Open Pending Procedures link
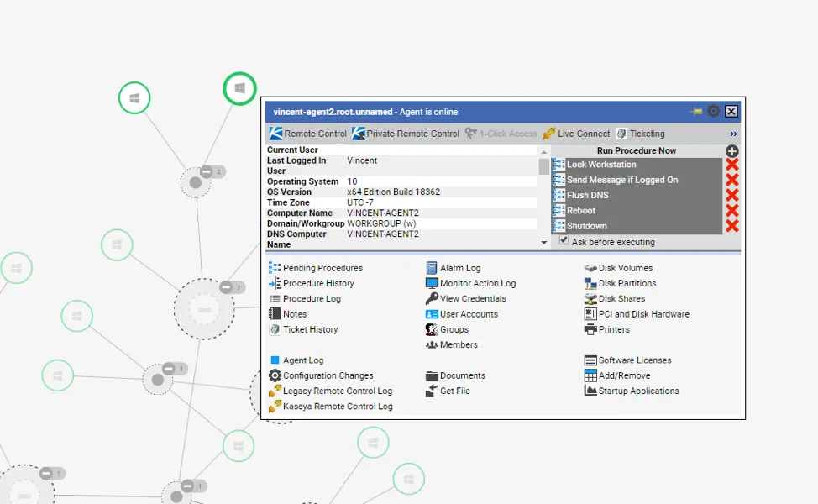 (x=322, y=268)
